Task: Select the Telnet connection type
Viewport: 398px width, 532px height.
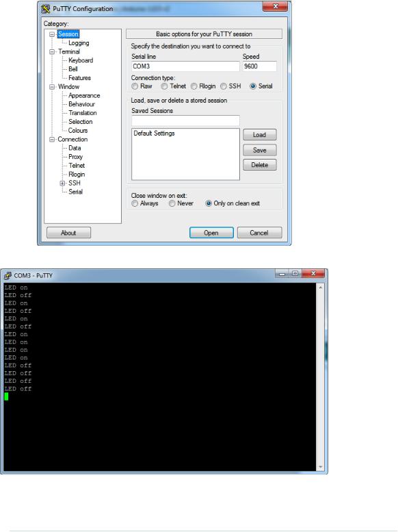Action: pyautogui.click(x=164, y=86)
